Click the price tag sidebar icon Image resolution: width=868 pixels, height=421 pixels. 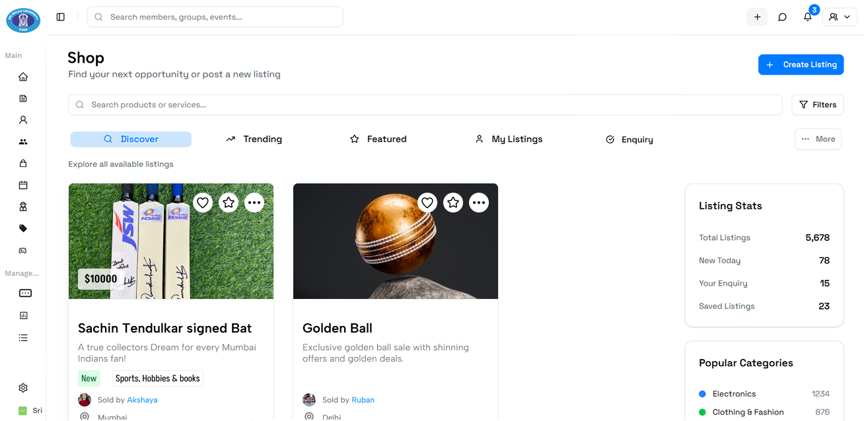[x=23, y=228]
